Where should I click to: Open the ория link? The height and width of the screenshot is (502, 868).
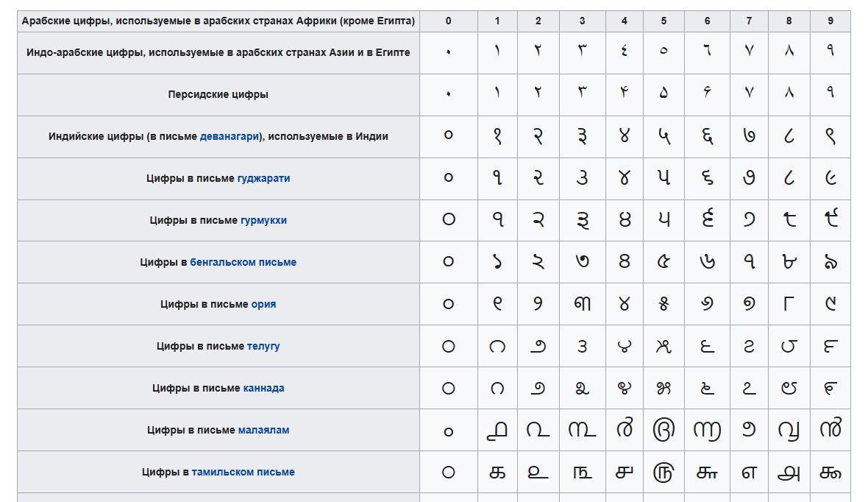[x=263, y=304]
